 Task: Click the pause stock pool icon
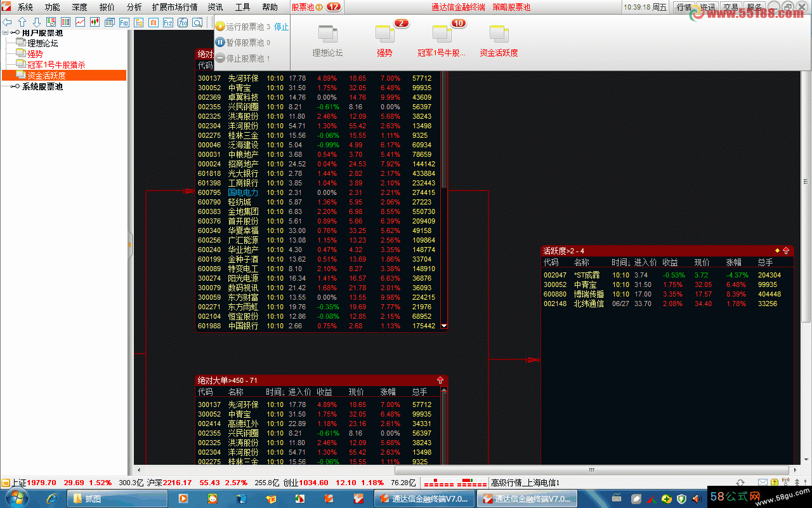(220, 43)
